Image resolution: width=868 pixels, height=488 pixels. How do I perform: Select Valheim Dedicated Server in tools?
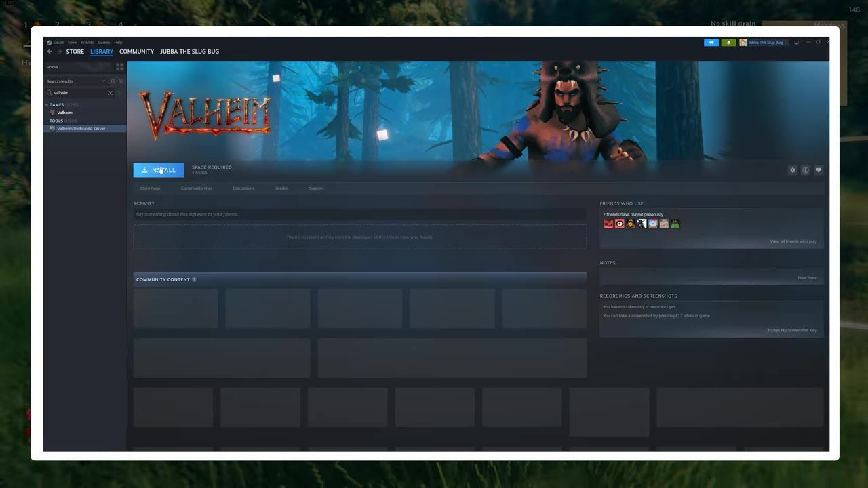point(81,129)
